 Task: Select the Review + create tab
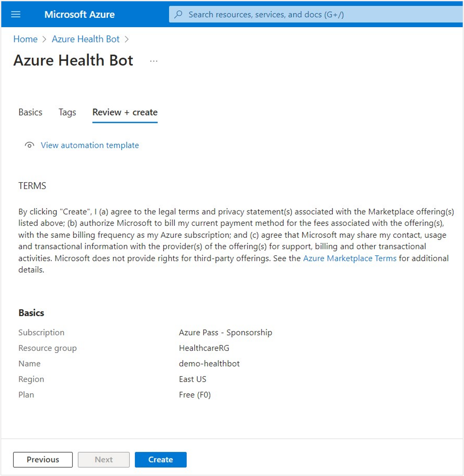(125, 112)
